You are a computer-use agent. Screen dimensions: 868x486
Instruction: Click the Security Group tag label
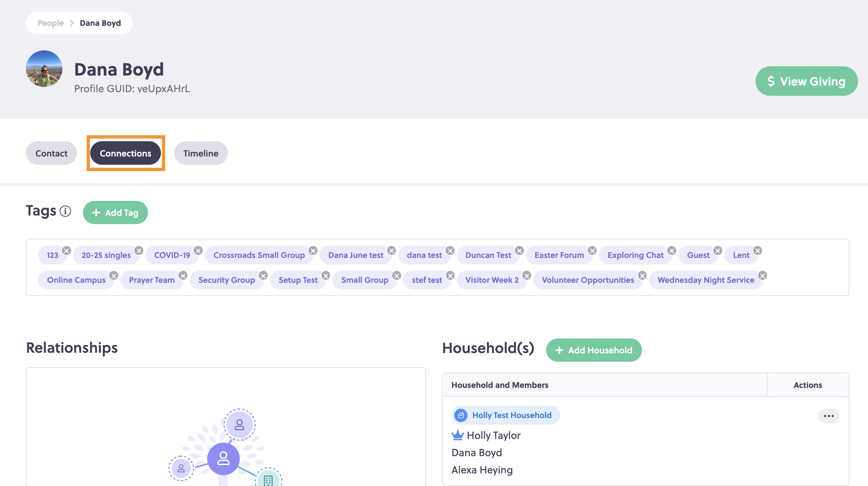coord(226,280)
